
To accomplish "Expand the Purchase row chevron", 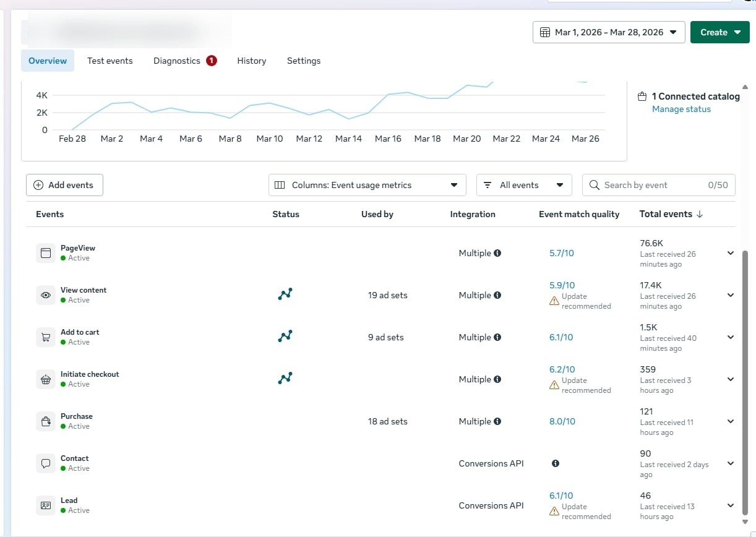I will pyautogui.click(x=731, y=421).
